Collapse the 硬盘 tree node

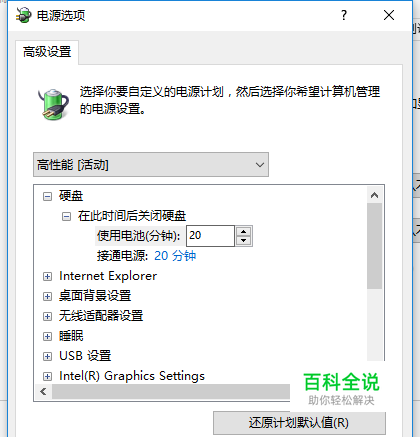pos(47,196)
